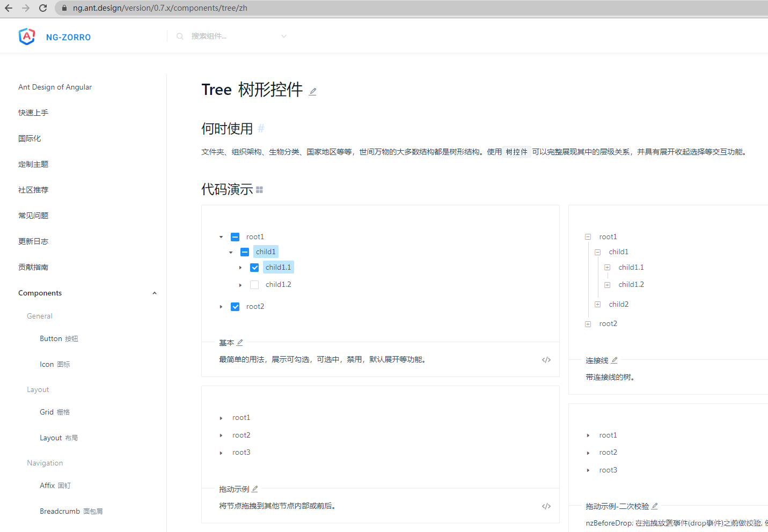
Task: Open the Button 按钮 component page
Action: pos(59,338)
